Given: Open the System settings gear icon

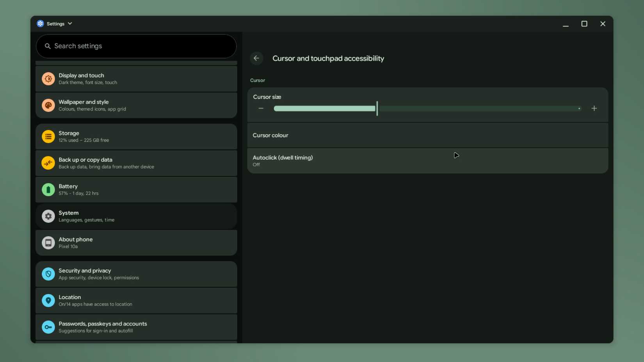Looking at the screenshot, I should 48,216.
